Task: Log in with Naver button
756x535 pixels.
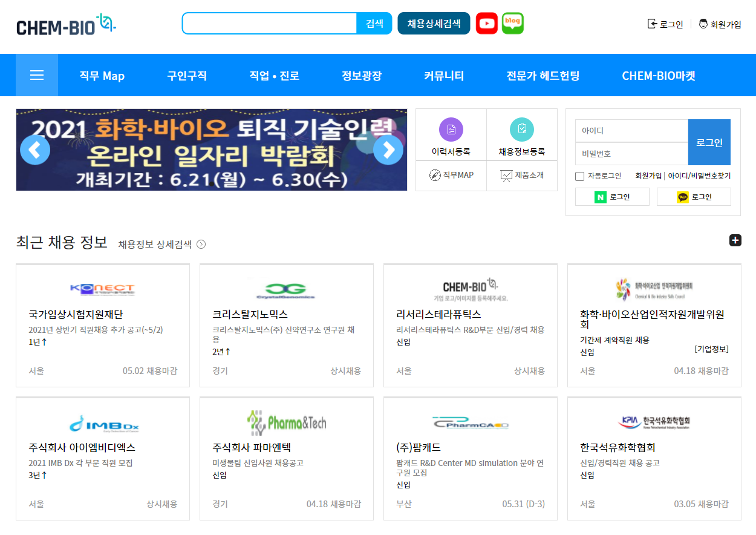Action: pyautogui.click(x=612, y=197)
